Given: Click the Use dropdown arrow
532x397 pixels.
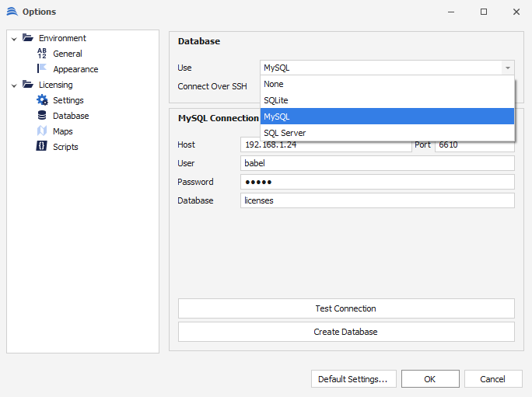Looking at the screenshot, I should click(507, 68).
